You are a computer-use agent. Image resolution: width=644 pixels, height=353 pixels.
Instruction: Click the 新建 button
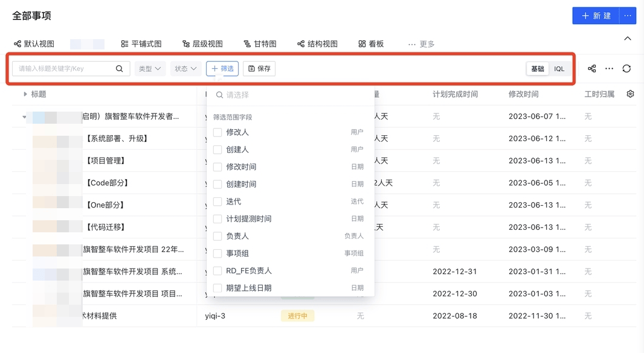coord(596,16)
